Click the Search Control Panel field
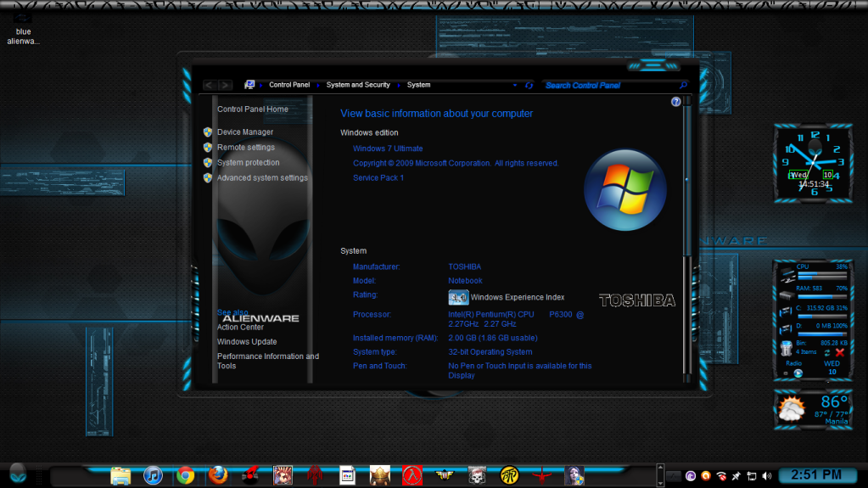 [x=611, y=86]
